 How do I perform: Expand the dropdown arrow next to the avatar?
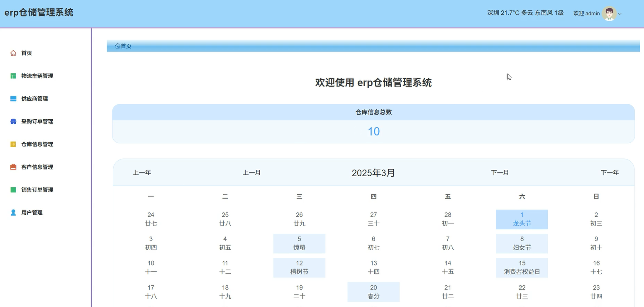click(620, 14)
